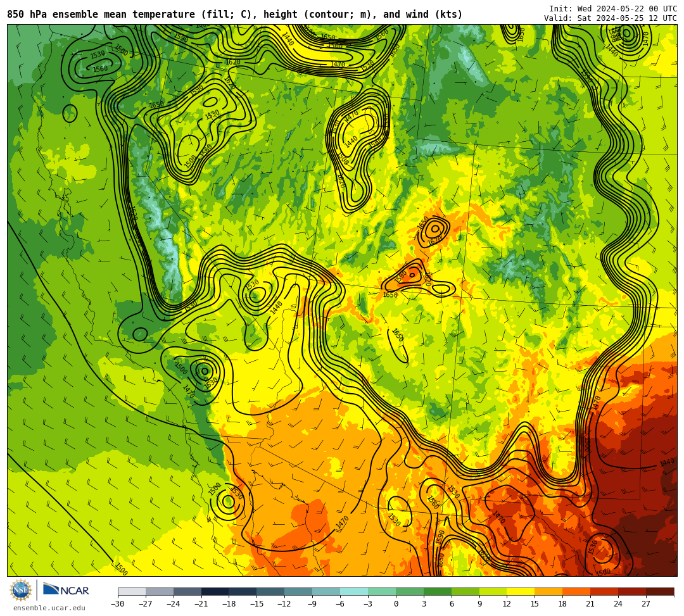
Task: Click the −9 colorbar tick label
Action: 312,604
